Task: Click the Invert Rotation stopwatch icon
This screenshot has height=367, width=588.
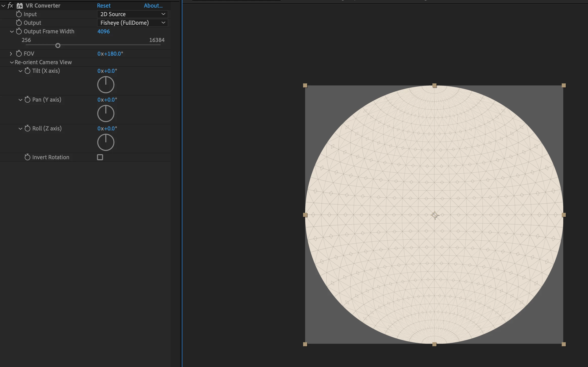Action: pyautogui.click(x=28, y=157)
